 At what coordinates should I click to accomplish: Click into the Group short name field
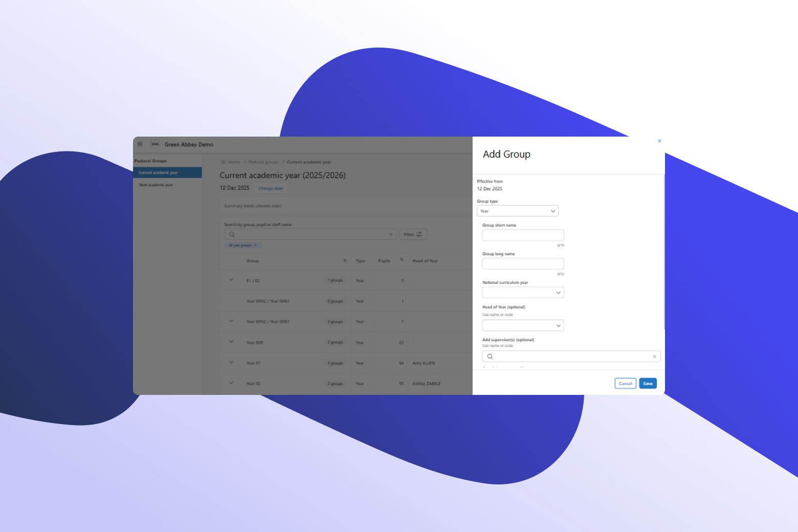coord(523,235)
